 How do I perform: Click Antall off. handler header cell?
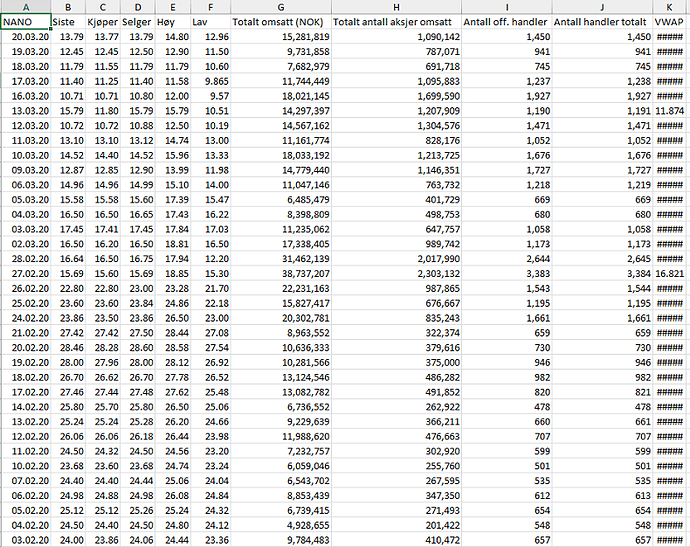pyautogui.click(x=506, y=22)
